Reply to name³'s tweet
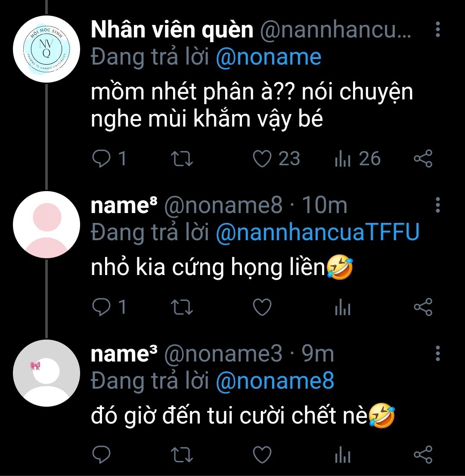Image resolution: width=465 pixels, height=476 pixels. 102,455
